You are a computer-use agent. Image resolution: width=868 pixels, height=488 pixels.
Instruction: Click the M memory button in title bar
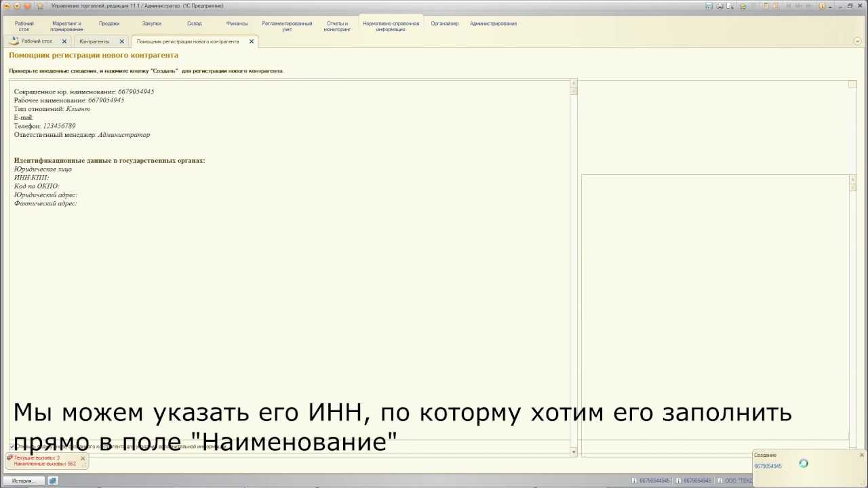(x=788, y=6)
